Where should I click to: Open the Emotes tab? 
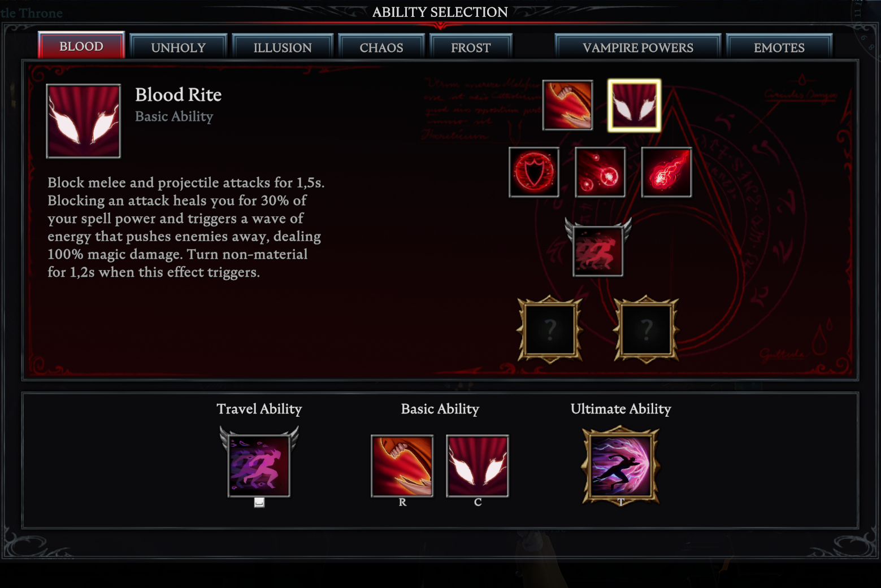(x=779, y=47)
